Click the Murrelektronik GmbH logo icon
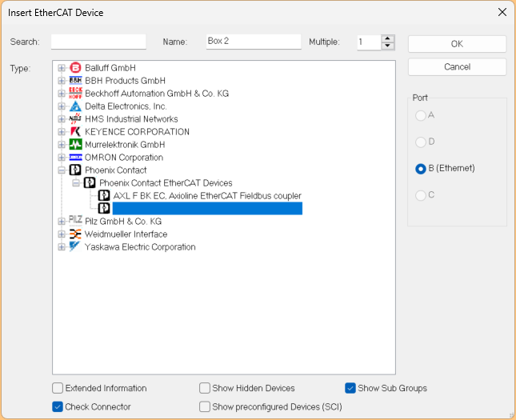The image size is (516, 420). pyautogui.click(x=75, y=144)
